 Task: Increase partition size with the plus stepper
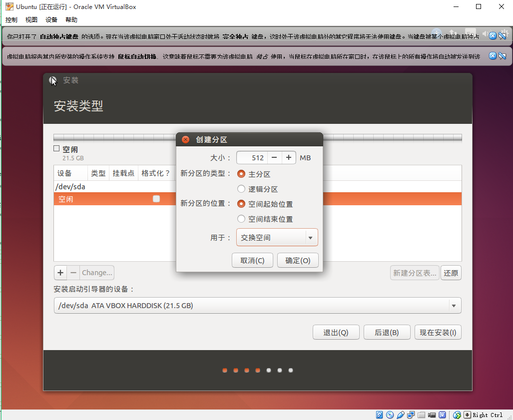pos(289,158)
